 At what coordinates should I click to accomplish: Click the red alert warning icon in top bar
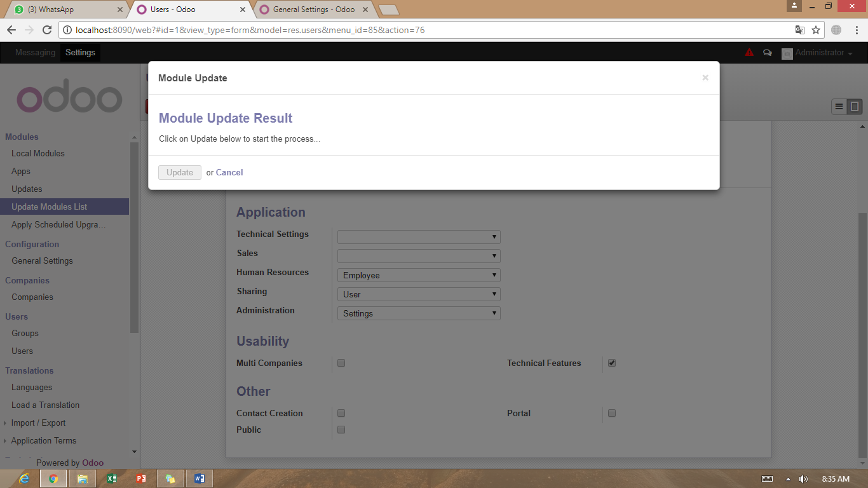749,53
